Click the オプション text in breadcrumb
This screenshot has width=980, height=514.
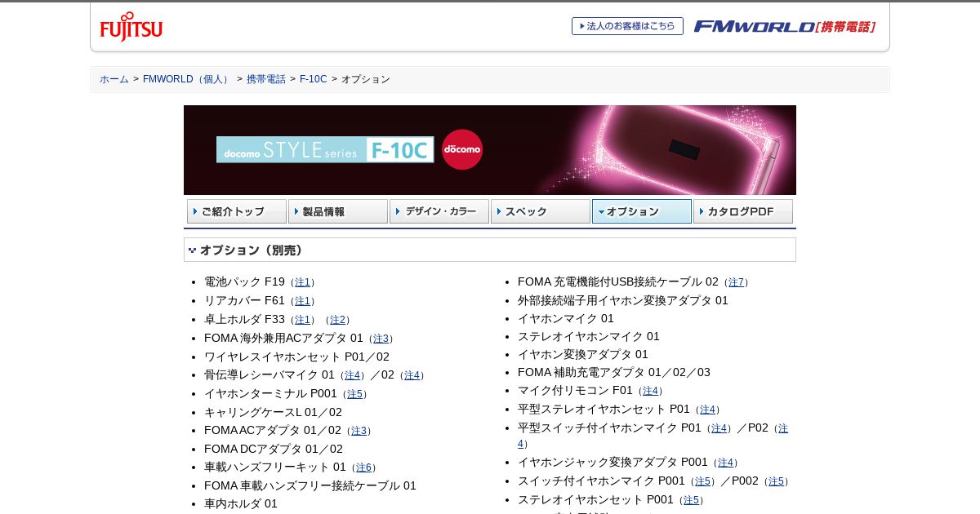pyautogui.click(x=366, y=79)
